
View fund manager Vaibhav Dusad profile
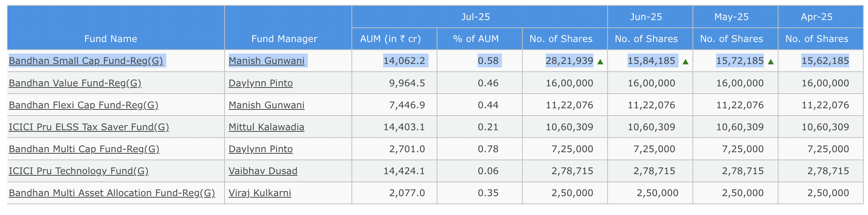[263, 171]
